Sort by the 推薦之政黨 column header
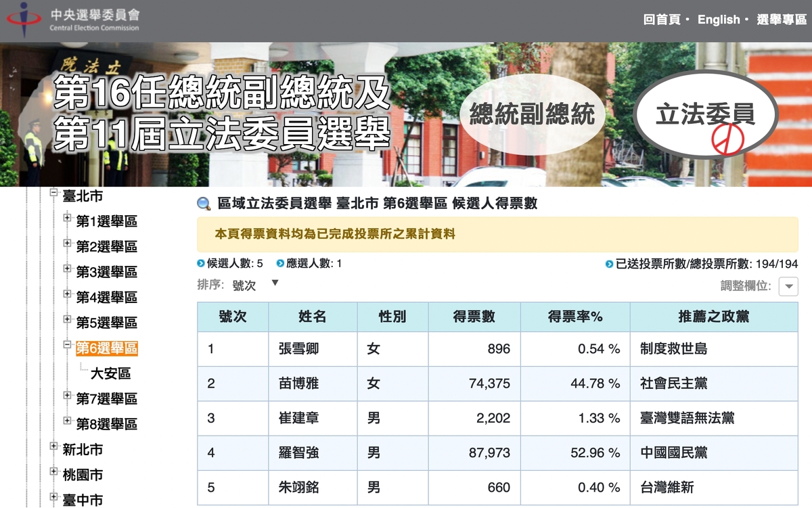Screen dimensions: 812x508 pos(714,317)
